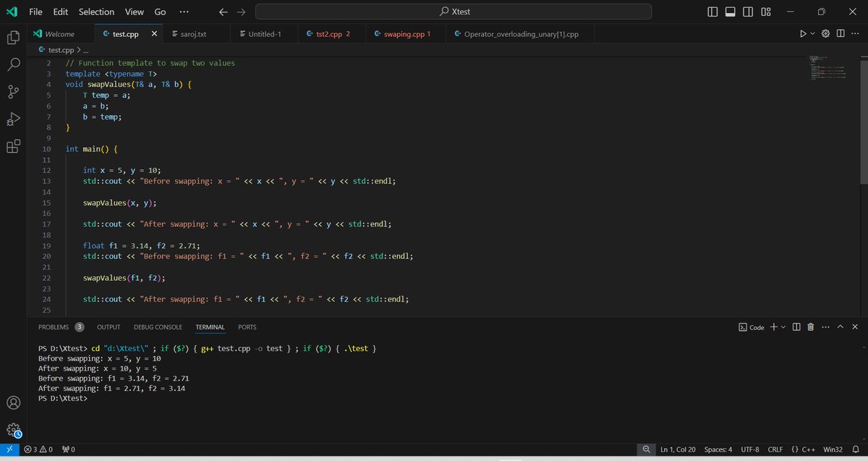868x461 pixels.
Task: Open the View menu
Action: pyautogui.click(x=134, y=12)
